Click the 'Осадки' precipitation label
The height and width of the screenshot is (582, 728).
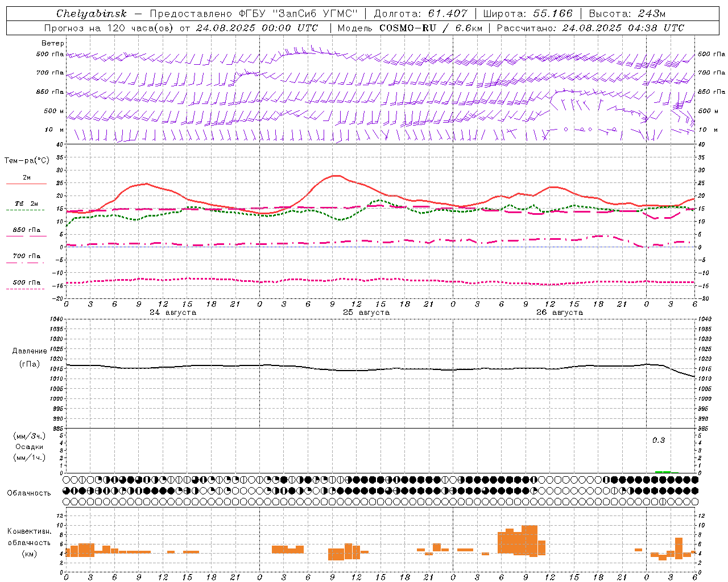29,447
